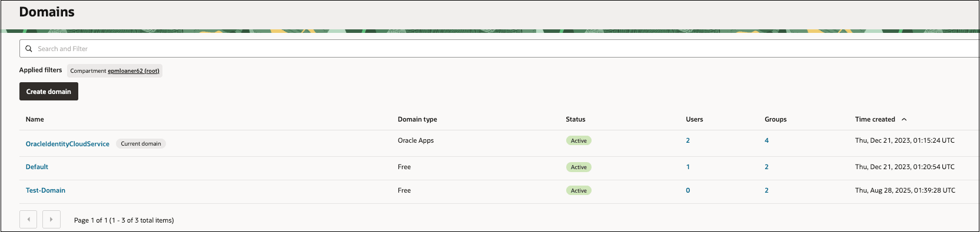Viewport: 980px width, 232px height.
Task: Click the Dec 21, 2023, 01:15:24 UTC timestamp
Action: [905, 140]
